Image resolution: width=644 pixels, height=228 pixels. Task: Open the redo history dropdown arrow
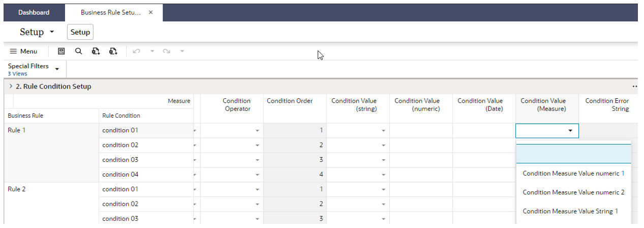182,51
